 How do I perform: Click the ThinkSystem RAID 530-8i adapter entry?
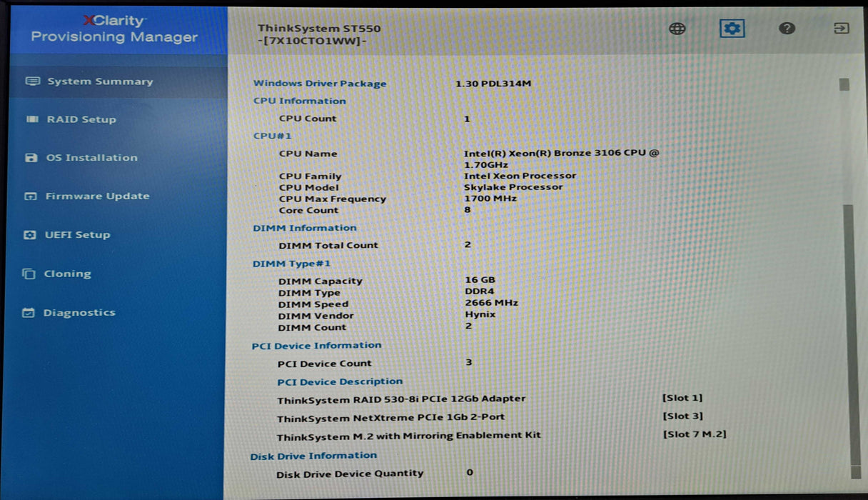(401, 399)
